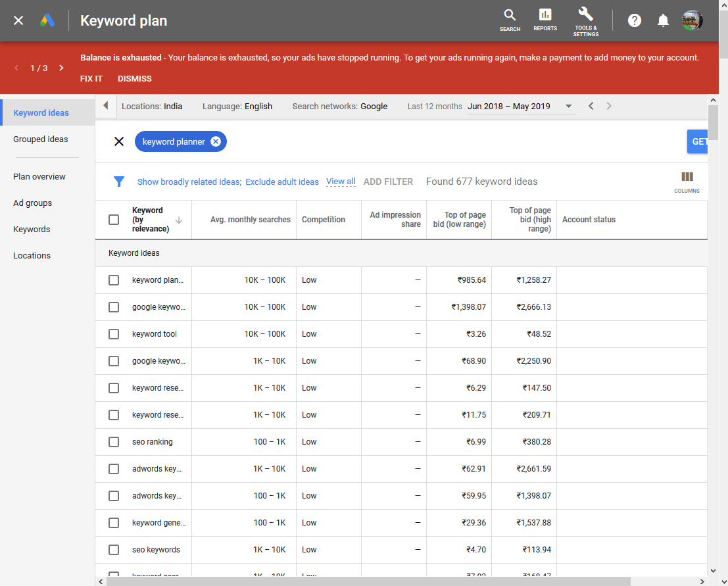Go to next alert notification
The height and width of the screenshot is (586, 728).
click(61, 68)
